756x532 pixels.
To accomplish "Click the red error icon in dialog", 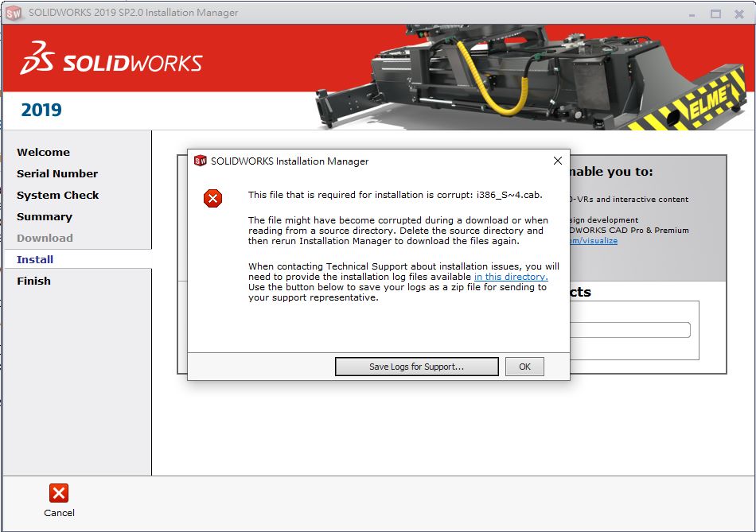I will coord(212,199).
